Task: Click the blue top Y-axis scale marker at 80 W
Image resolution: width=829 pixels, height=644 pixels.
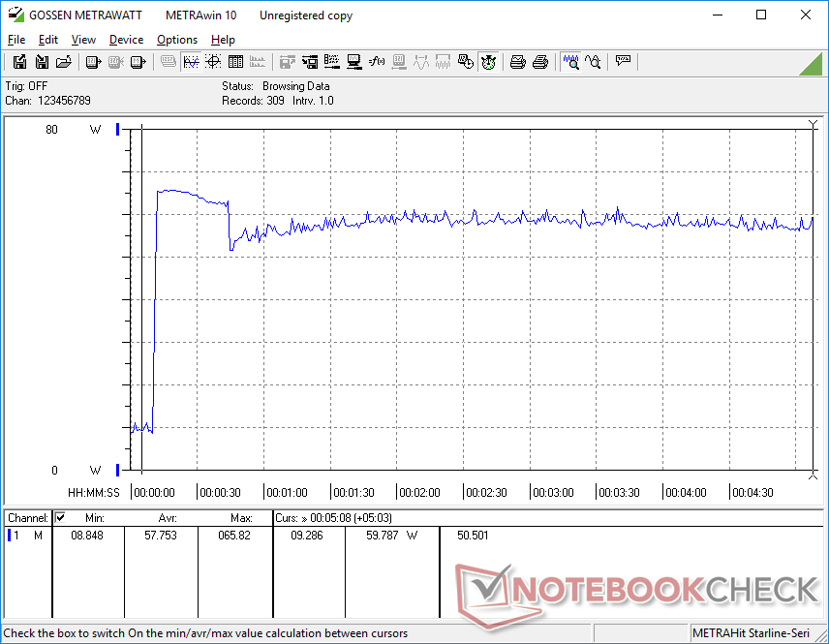Action: tap(118, 129)
